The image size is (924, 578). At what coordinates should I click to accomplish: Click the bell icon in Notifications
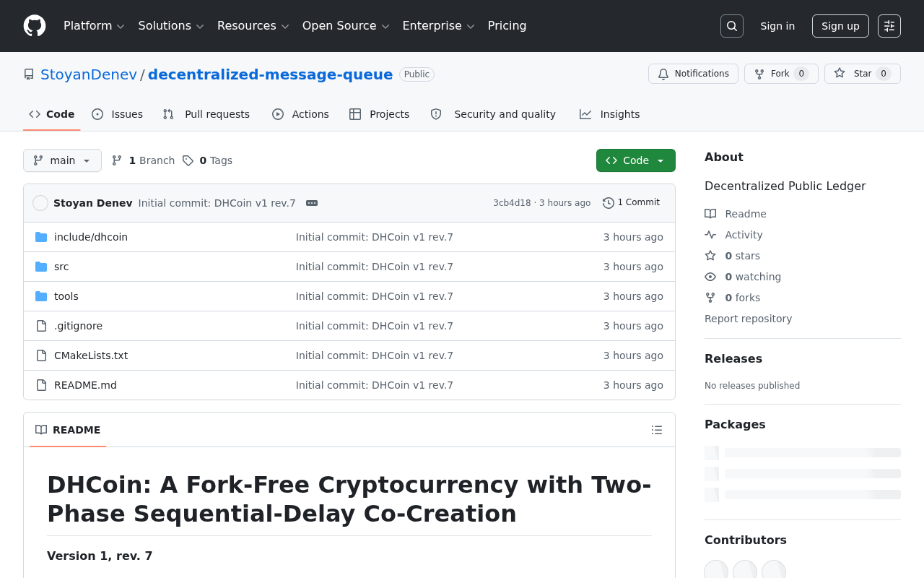point(663,74)
